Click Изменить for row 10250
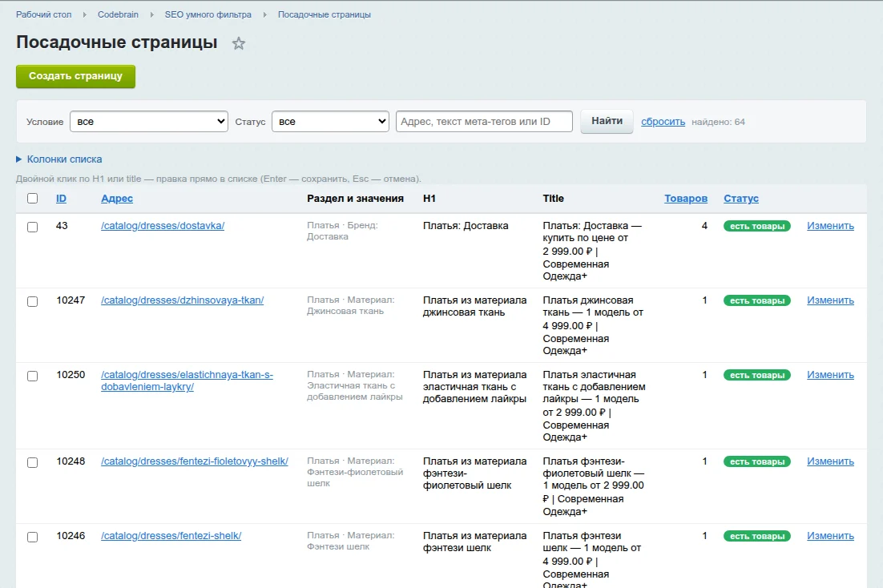The height and width of the screenshot is (588, 883). (x=830, y=375)
